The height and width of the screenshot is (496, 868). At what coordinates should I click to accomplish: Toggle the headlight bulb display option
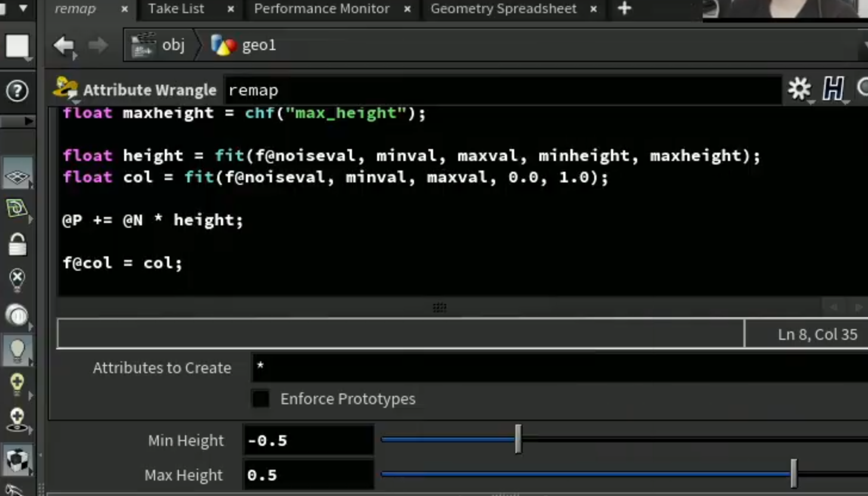point(17,351)
